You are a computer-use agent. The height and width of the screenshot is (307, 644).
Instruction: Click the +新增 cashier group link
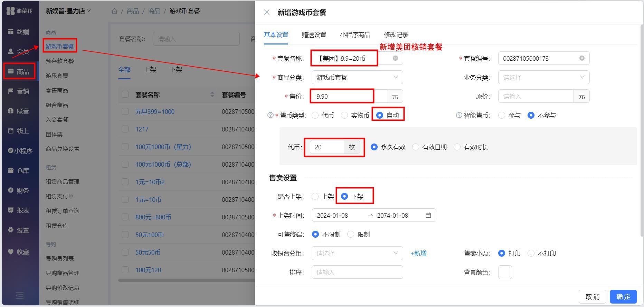[x=418, y=254]
